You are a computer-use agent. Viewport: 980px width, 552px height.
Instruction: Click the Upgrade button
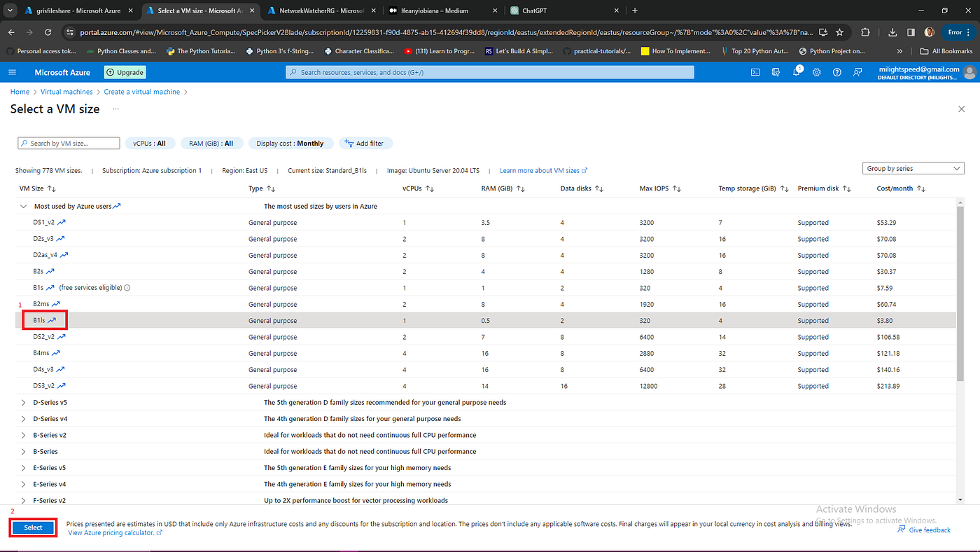125,72
